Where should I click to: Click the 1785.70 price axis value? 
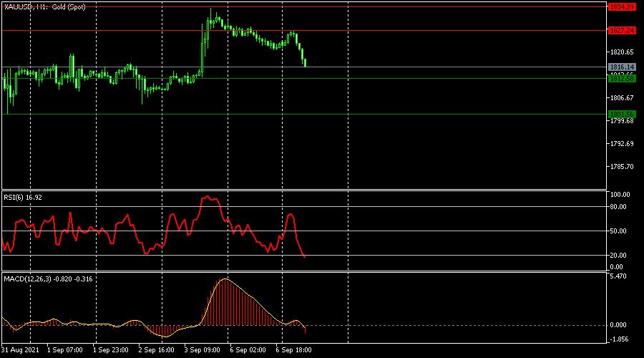pos(622,167)
